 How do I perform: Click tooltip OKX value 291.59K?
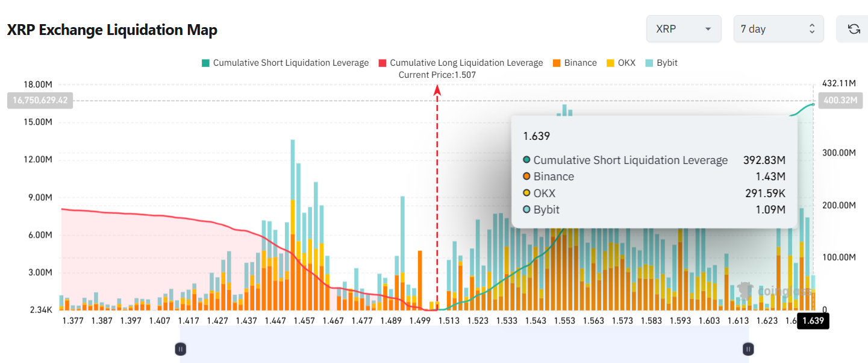(x=766, y=193)
